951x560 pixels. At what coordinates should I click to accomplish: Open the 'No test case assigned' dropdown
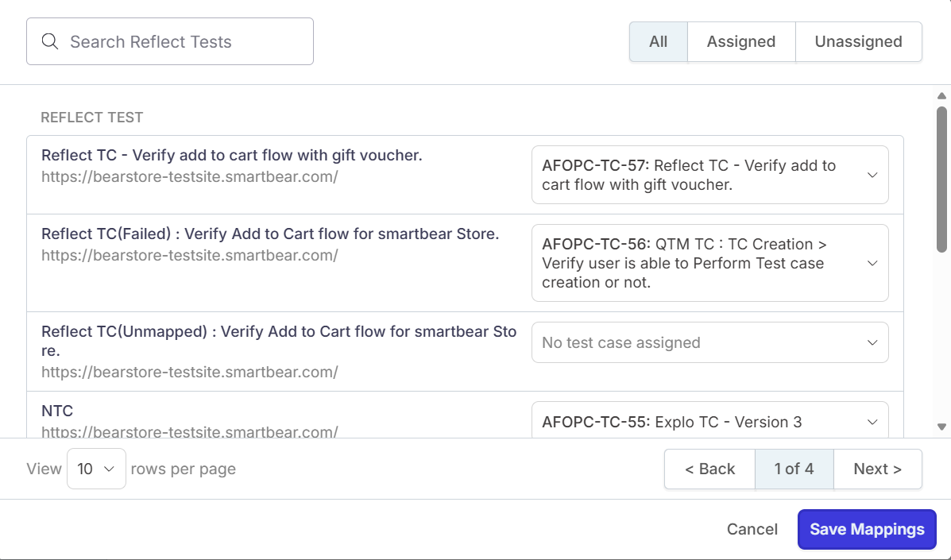click(x=709, y=342)
